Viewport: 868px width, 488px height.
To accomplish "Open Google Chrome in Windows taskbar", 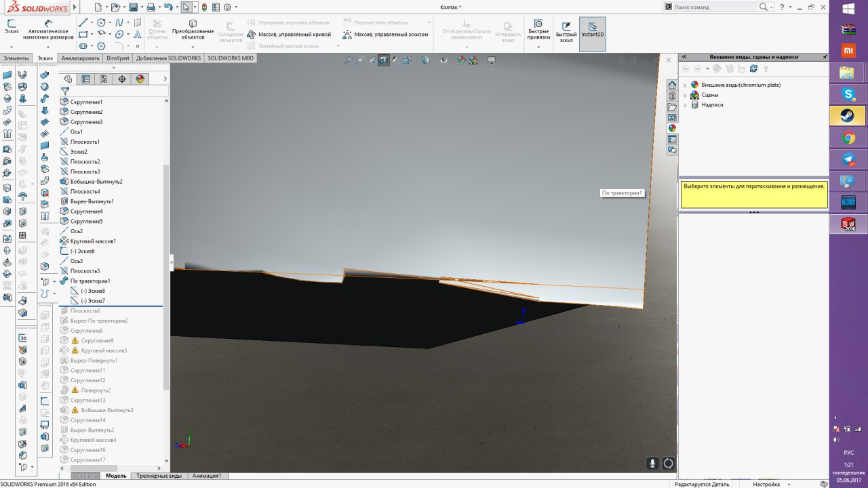I will point(848,138).
